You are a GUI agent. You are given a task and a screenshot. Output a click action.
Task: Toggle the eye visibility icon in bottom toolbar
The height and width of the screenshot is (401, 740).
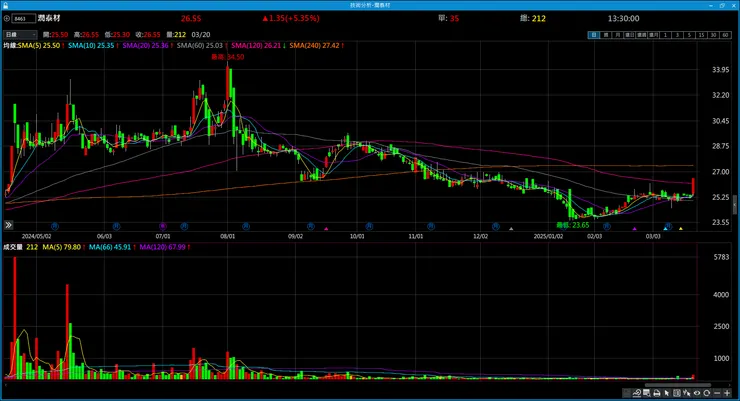pos(697,393)
